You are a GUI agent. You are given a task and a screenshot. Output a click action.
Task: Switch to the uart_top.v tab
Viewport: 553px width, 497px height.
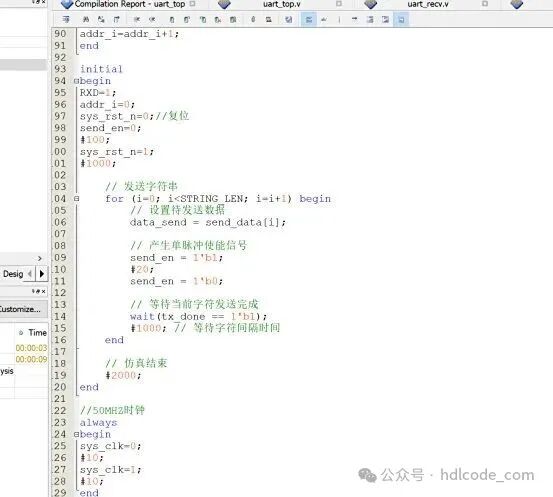pyautogui.click(x=281, y=4)
